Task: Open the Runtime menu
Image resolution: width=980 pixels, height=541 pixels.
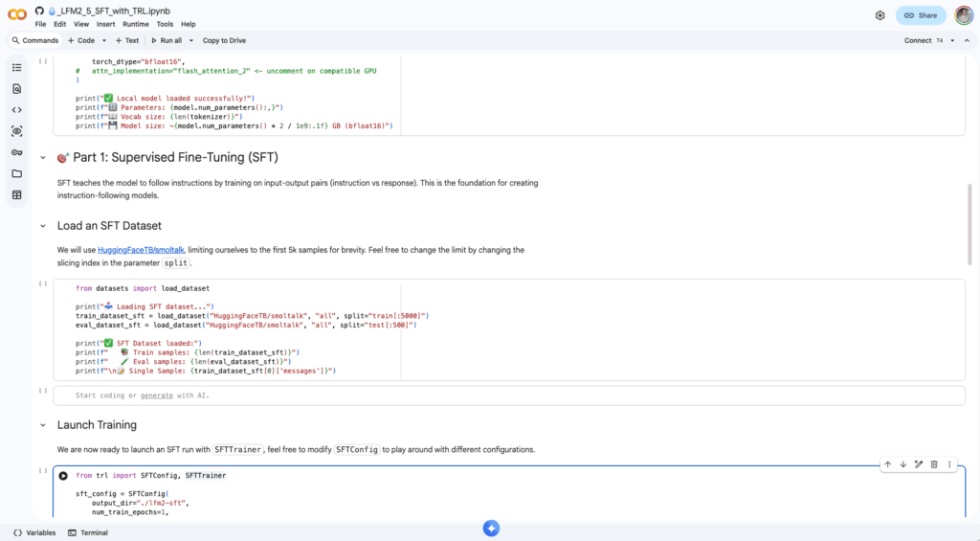Action: [136, 24]
